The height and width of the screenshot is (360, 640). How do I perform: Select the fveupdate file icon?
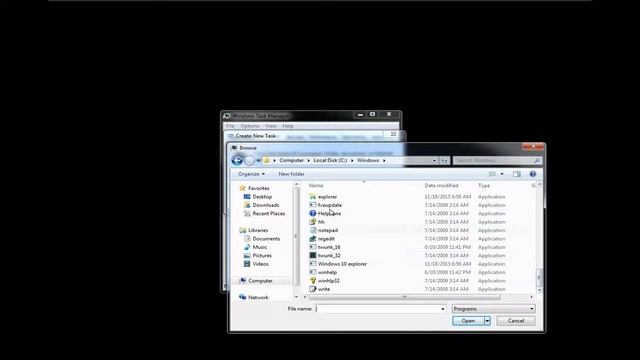click(x=313, y=205)
